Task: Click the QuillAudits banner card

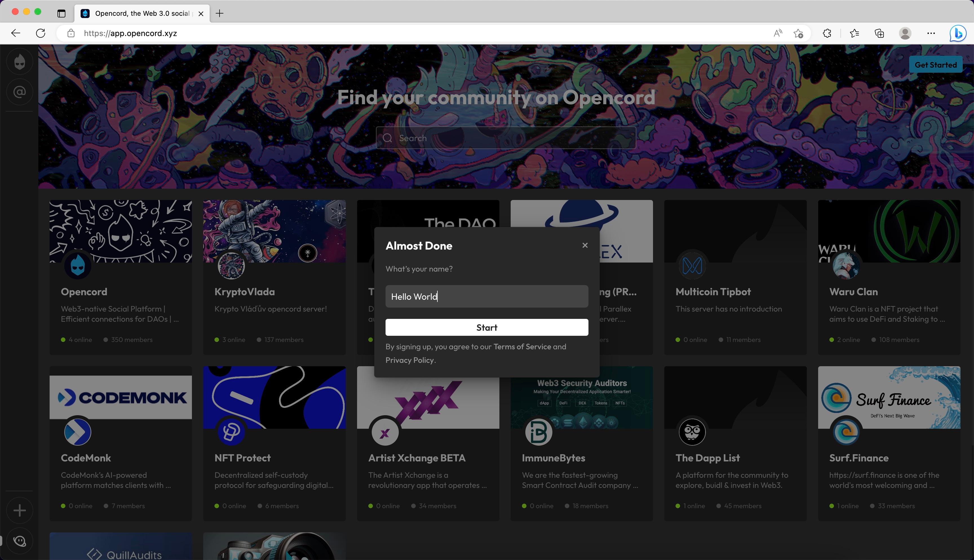Action: click(x=120, y=546)
